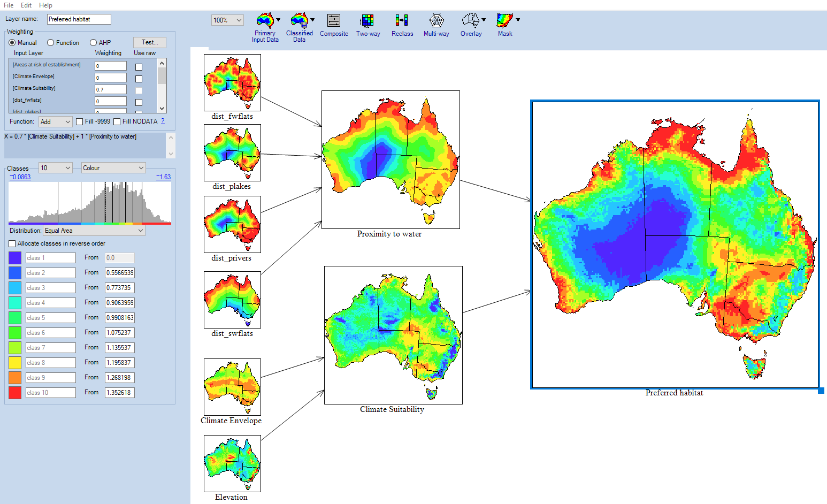827x504 pixels.
Task: Select the Function weighting radio button
Action: (x=50, y=43)
